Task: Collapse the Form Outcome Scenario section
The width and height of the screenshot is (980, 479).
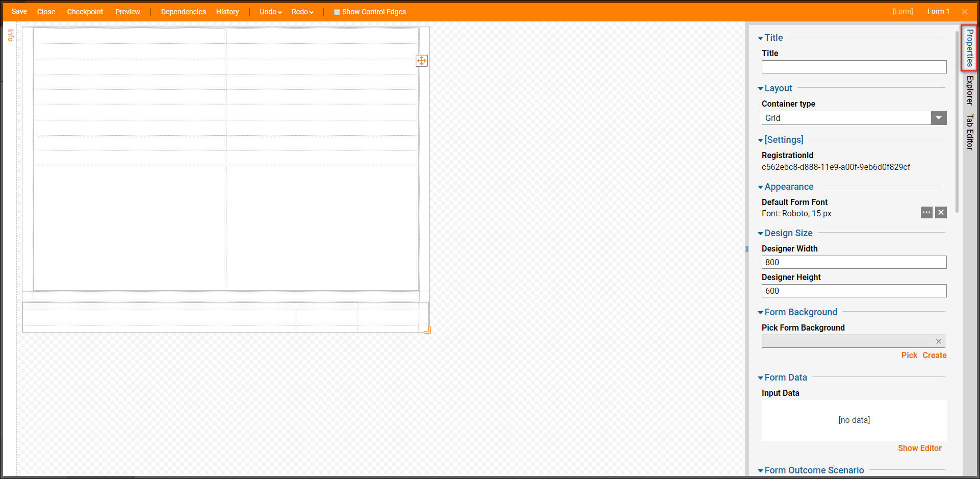Action: coord(760,471)
